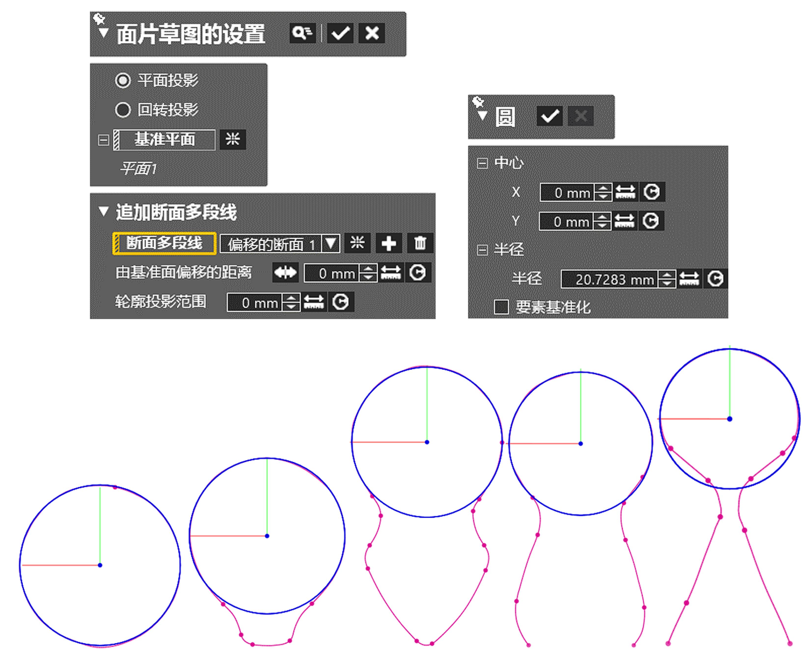Reset the X value with the circular icon
This screenshot has height=654, width=812.
pyautogui.click(x=652, y=192)
